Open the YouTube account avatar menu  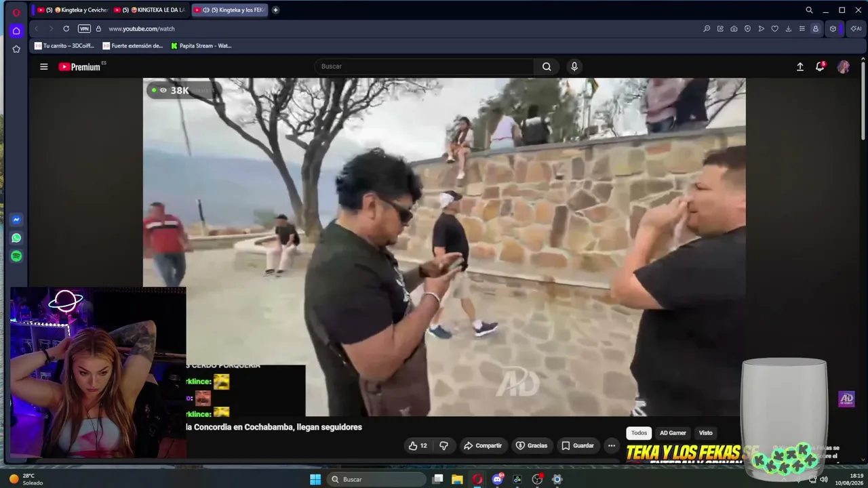coord(843,66)
